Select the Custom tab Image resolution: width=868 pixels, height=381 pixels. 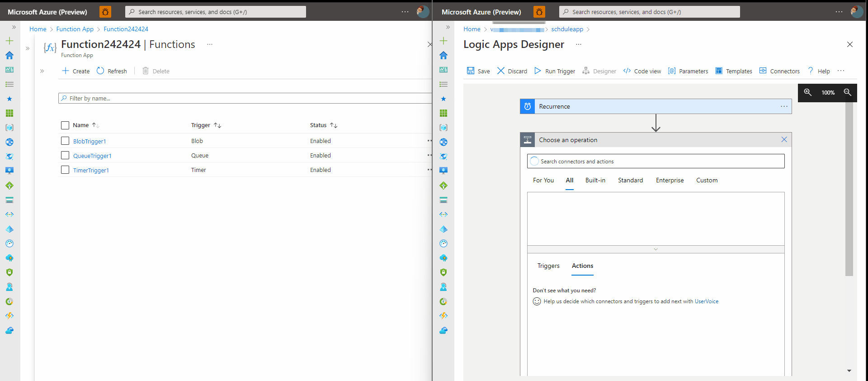pyautogui.click(x=707, y=180)
